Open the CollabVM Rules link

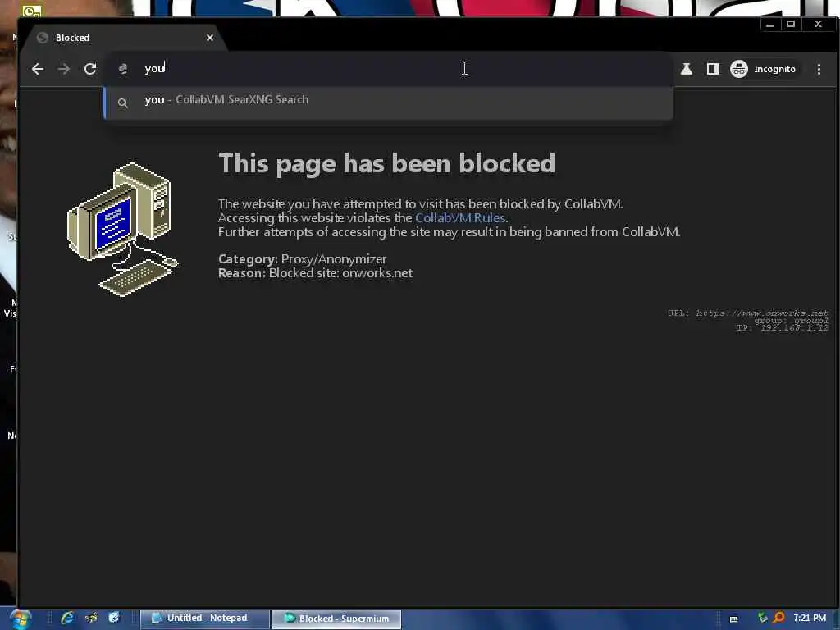coord(459,217)
